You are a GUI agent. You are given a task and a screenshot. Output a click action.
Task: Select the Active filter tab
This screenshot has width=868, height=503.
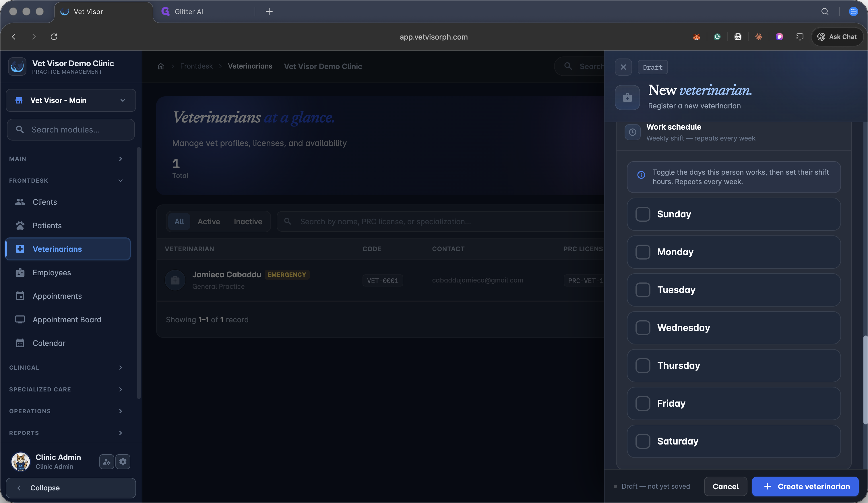tap(209, 222)
